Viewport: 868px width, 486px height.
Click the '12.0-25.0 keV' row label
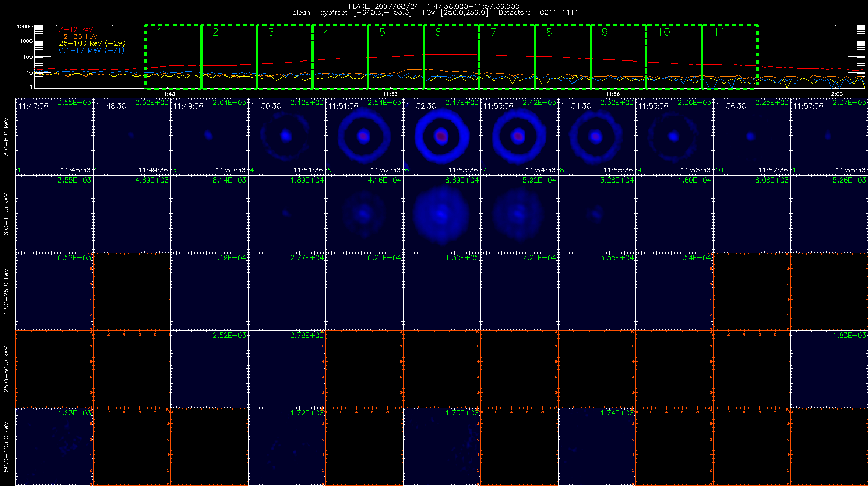click(6, 292)
